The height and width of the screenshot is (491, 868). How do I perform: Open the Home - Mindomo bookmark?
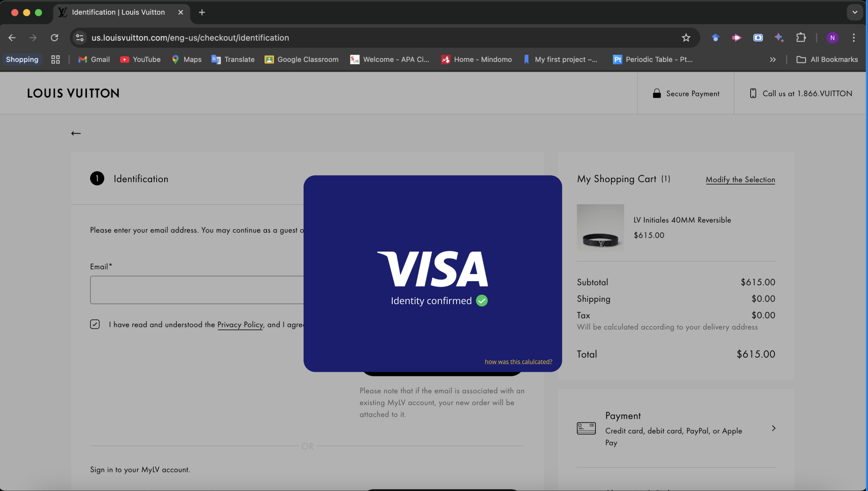point(477,60)
